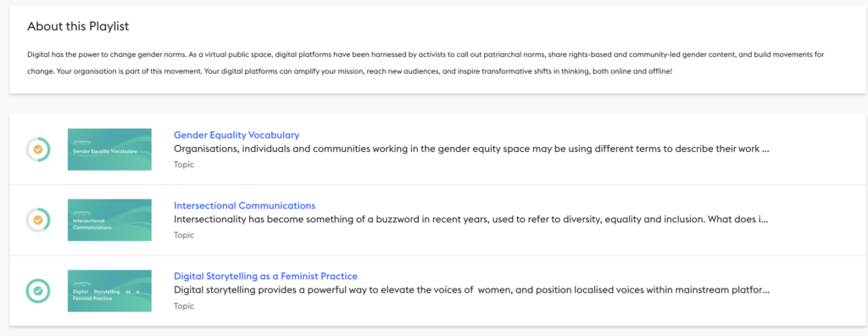
Task: Click Gender Equality Vocabulary progress ring icon
Action: click(x=38, y=149)
